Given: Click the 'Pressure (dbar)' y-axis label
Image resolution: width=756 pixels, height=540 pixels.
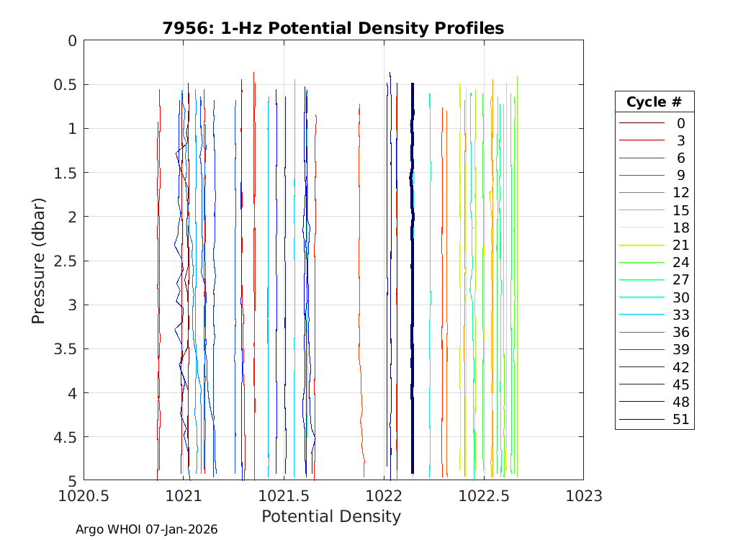Looking at the screenshot, I should 38,260.
